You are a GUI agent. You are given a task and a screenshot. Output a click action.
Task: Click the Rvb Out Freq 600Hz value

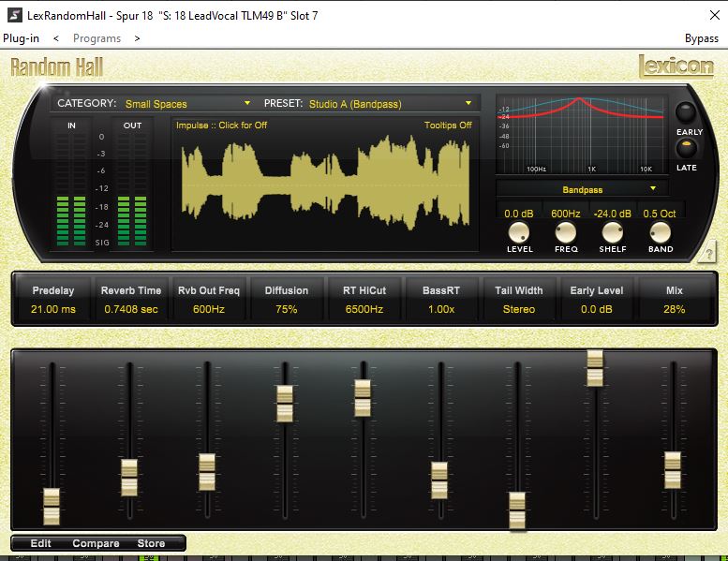click(x=208, y=309)
